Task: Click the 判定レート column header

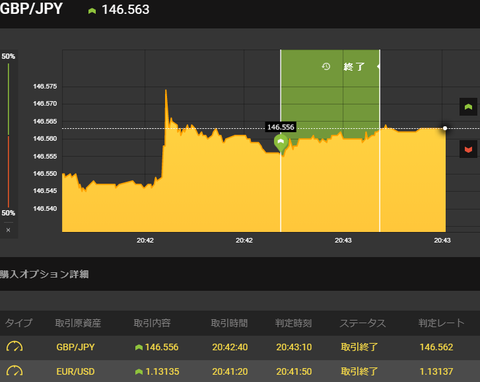Action: [441, 323]
